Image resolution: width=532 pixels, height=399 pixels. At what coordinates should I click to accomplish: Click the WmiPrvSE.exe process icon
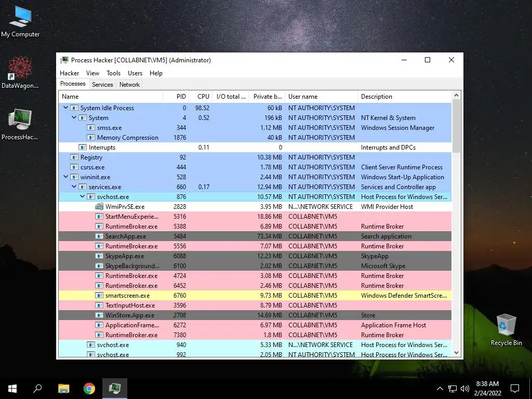(x=99, y=207)
